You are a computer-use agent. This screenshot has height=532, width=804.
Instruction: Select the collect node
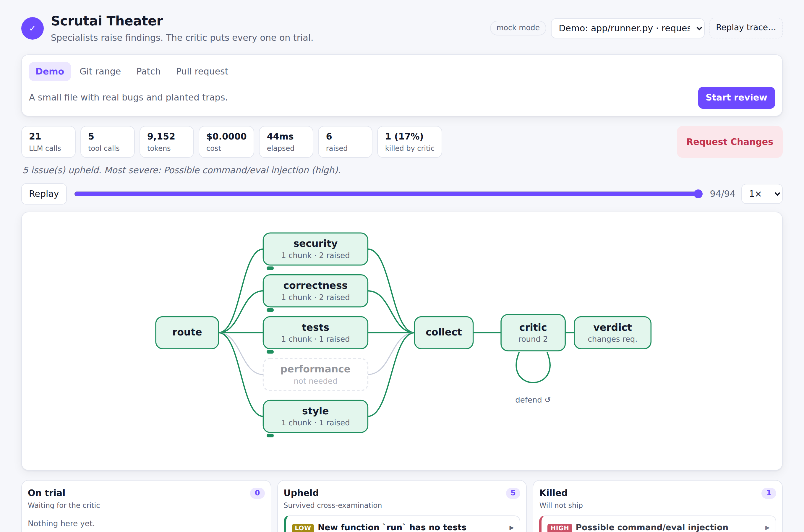(x=444, y=332)
